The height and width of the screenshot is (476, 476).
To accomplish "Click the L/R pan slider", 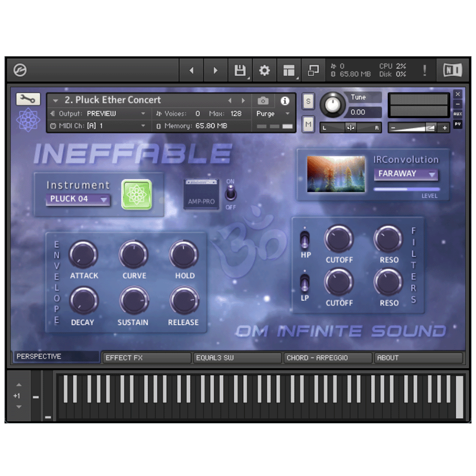I will coord(351,128).
